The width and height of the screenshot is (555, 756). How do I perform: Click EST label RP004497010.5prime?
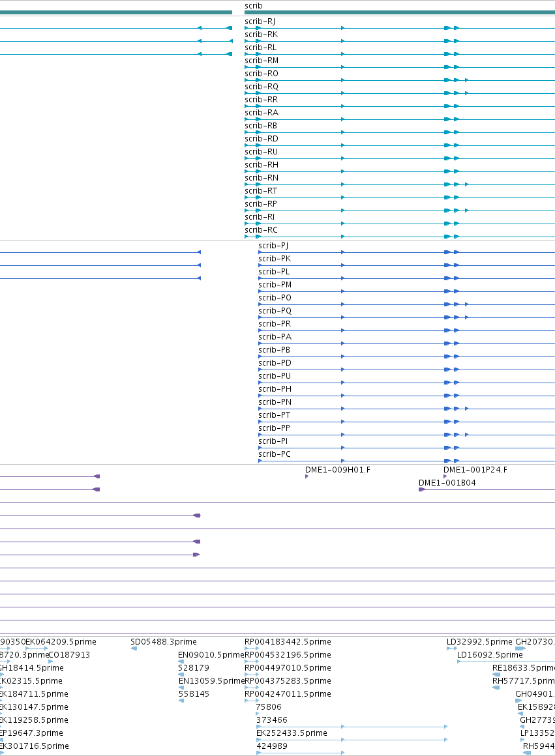tap(288, 668)
